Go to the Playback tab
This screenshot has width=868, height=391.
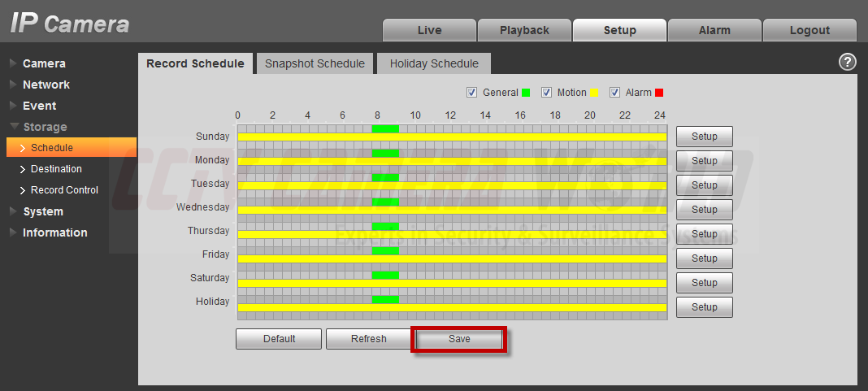(524, 30)
